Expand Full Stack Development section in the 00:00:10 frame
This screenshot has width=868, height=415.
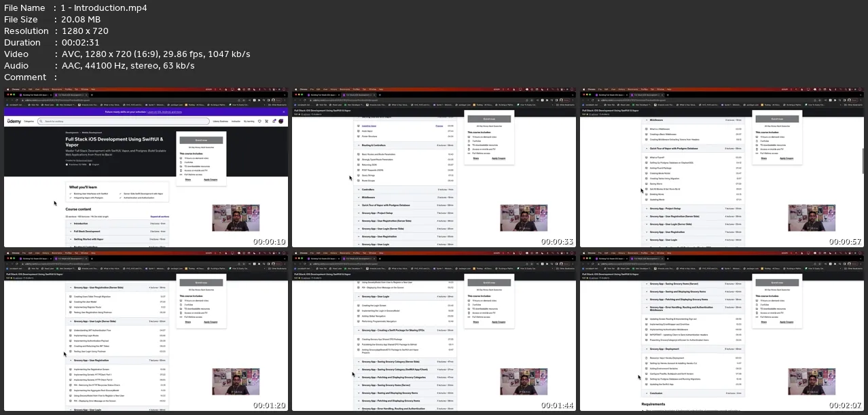coord(117,231)
